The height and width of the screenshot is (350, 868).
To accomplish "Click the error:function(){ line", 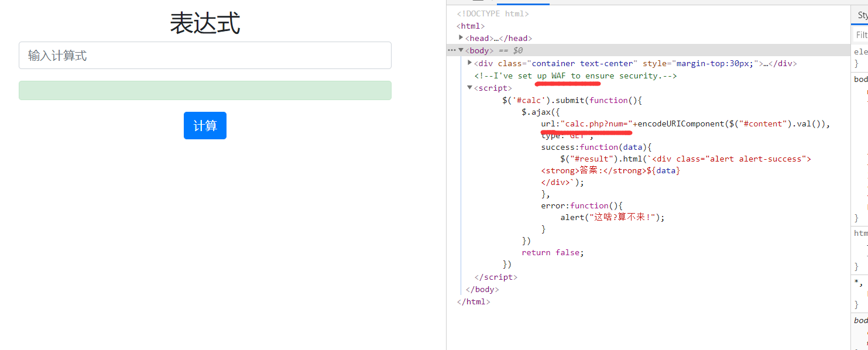I will 582,205.
